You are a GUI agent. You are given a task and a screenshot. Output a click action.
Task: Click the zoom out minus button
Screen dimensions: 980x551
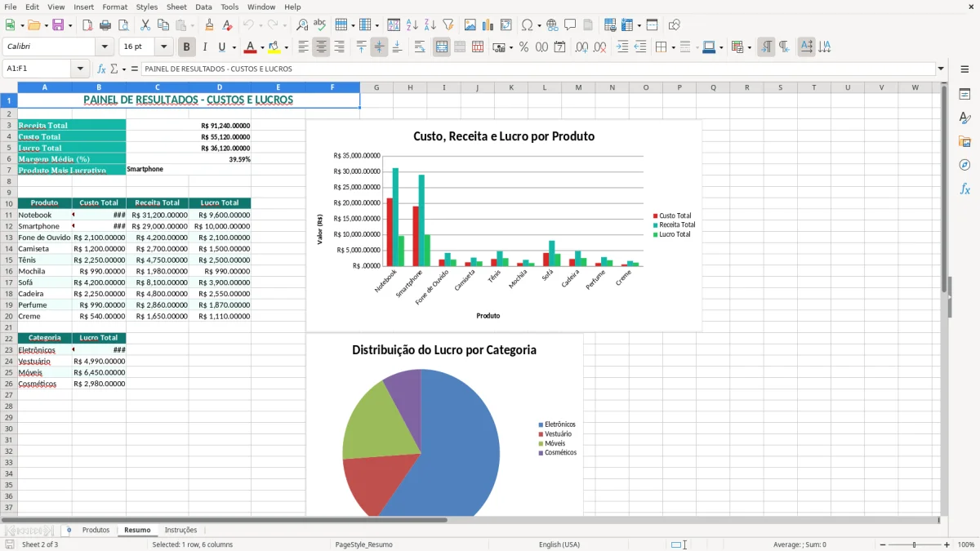pyautogui.click(x=882, y=544)
